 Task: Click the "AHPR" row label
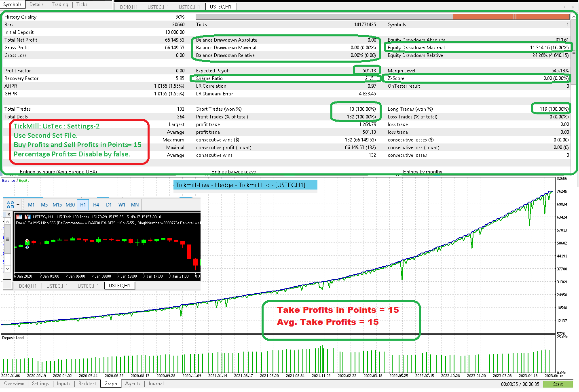[x=11, y=86]
